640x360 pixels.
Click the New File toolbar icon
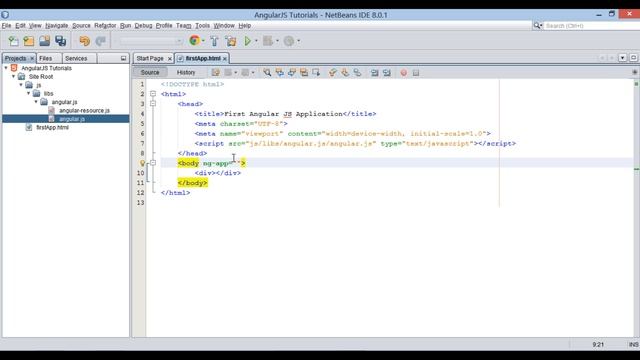[x=13, y=41]
